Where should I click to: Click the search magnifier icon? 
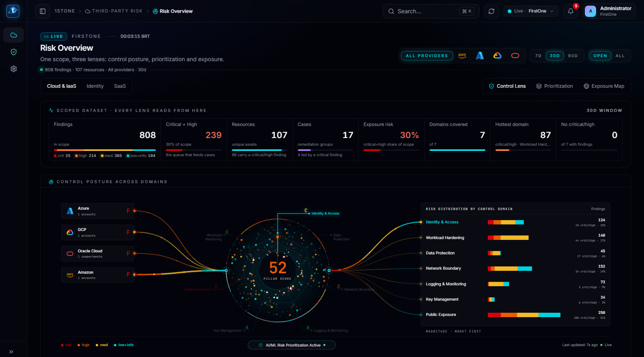point(391,11)
